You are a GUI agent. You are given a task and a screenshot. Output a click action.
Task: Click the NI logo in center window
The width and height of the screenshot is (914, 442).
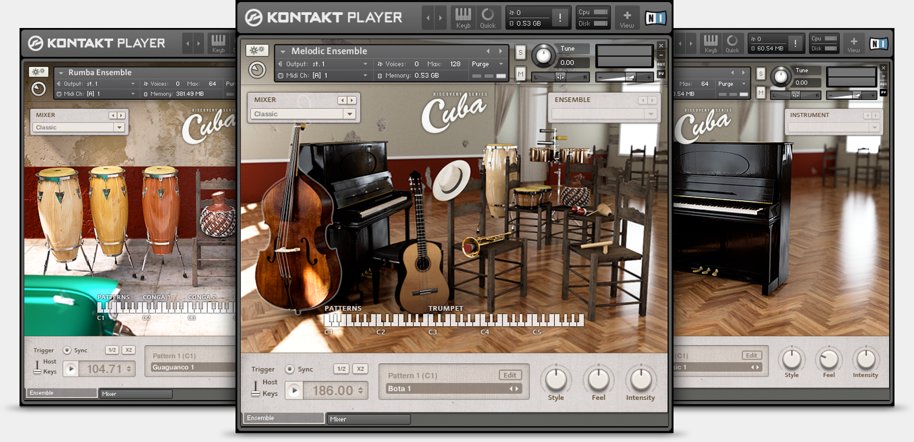click(x=656, y=18)
